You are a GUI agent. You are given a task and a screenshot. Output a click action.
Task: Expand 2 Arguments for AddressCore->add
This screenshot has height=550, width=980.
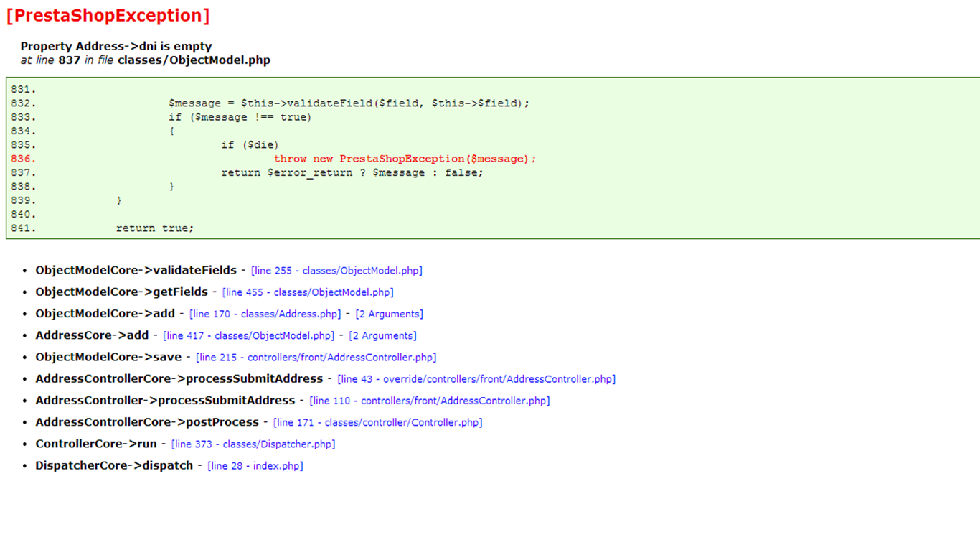(382, 335)
